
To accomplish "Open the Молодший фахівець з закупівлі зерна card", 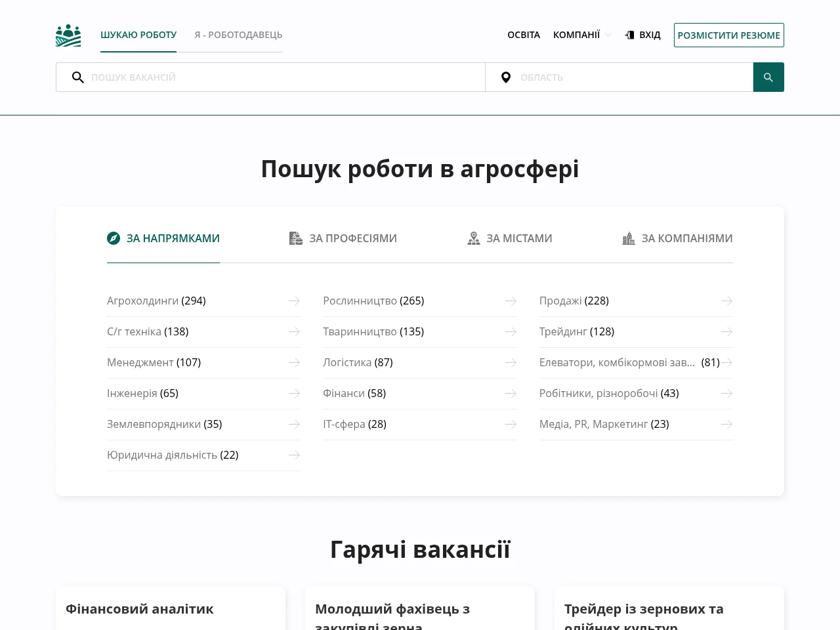I will pos(420,608).
